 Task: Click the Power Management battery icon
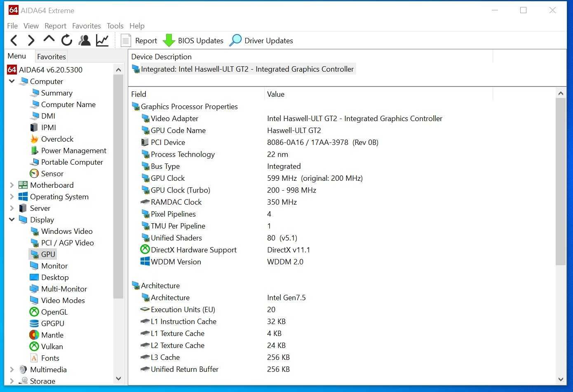tap(34, 151)
